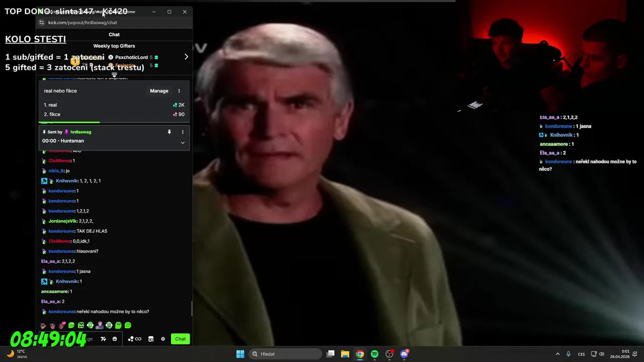Viewport: 644px width, 362px height.
Task: Open the emoji picker in chat input
Action: [x=115, y=339]
